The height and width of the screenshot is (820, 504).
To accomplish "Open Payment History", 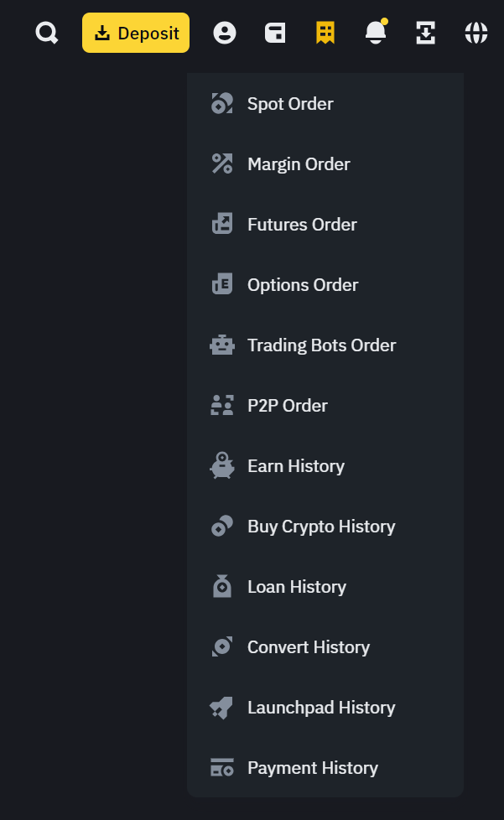I will [325, 768].
